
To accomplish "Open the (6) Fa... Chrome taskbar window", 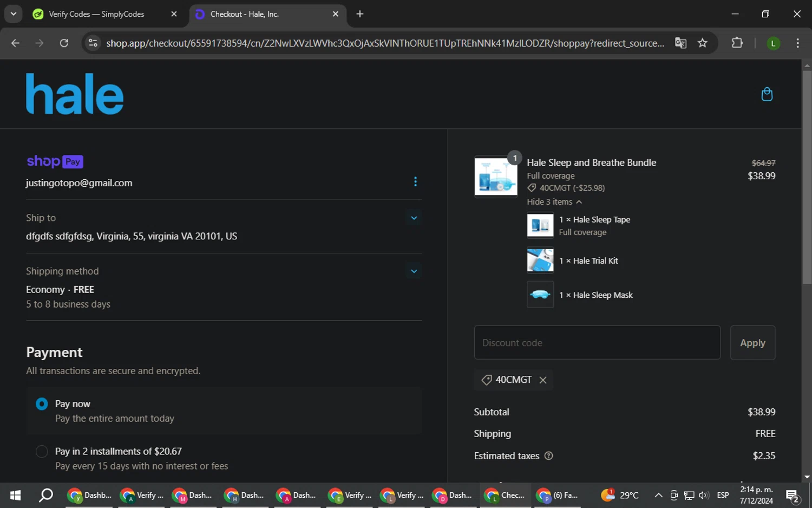I will coord(558,495).
